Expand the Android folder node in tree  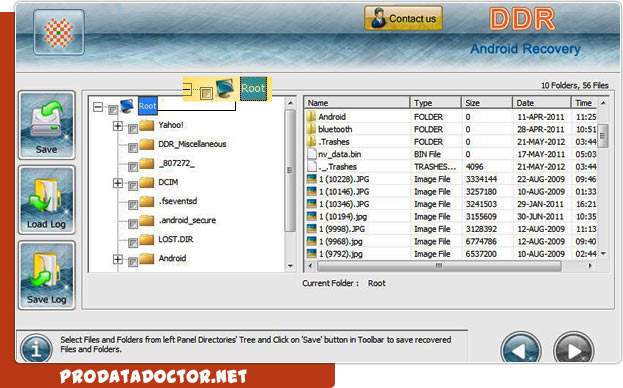coord(118,259)
